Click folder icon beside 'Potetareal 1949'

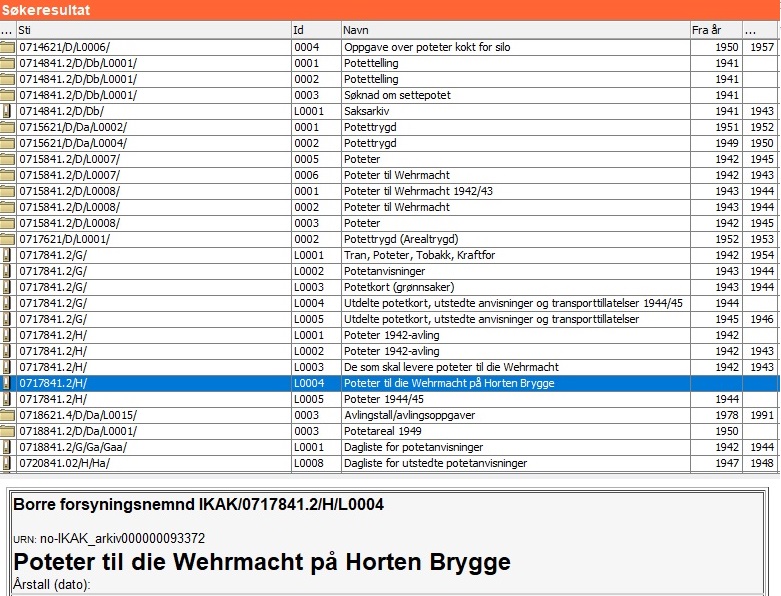click(x=7, y=431)
